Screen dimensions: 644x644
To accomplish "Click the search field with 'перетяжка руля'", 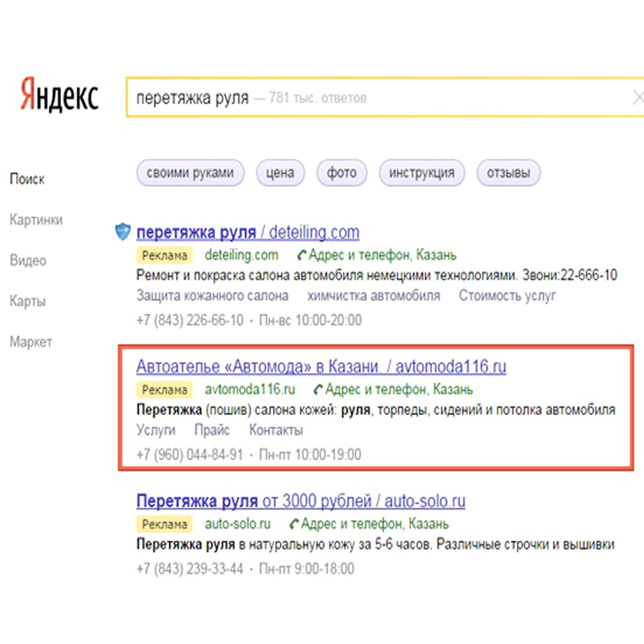I will tap(377, 97).
